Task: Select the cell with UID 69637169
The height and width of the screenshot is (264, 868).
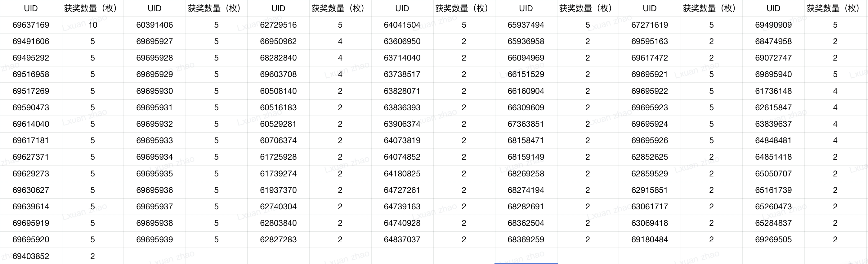Action: [31, 25]
